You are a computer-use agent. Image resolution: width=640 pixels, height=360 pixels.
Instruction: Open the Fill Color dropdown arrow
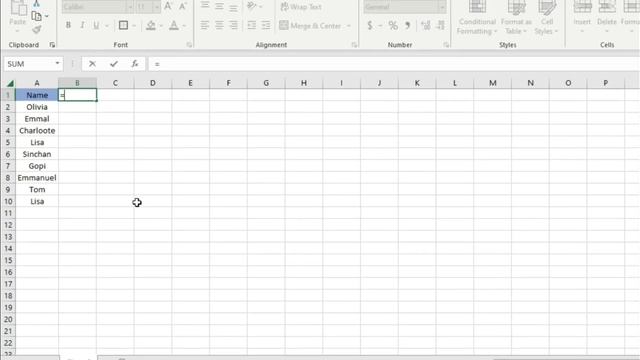pyautogui.click(x=161, y=26)
